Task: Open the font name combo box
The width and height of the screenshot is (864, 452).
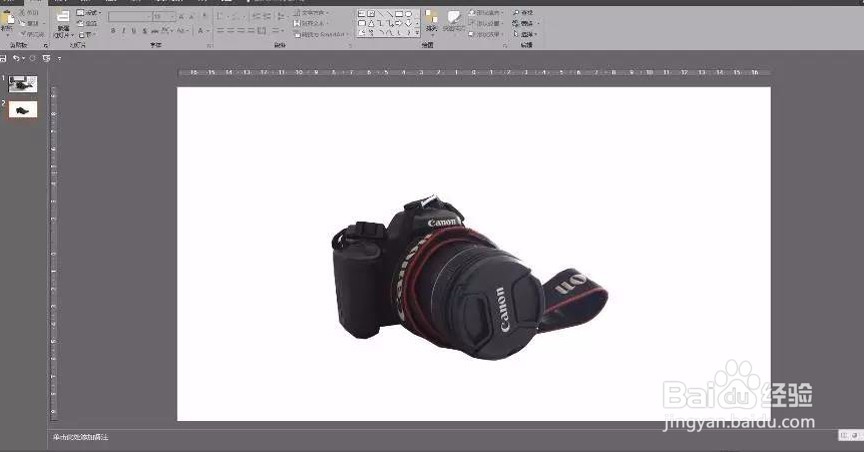Action: click(x=131, y=17)
